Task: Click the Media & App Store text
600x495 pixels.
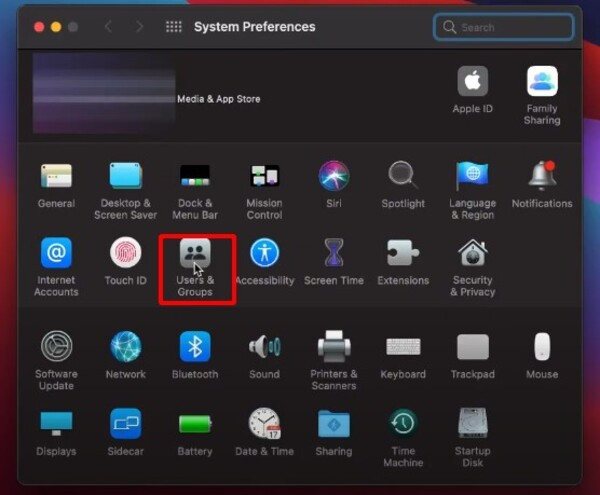Action: (218, 99)
